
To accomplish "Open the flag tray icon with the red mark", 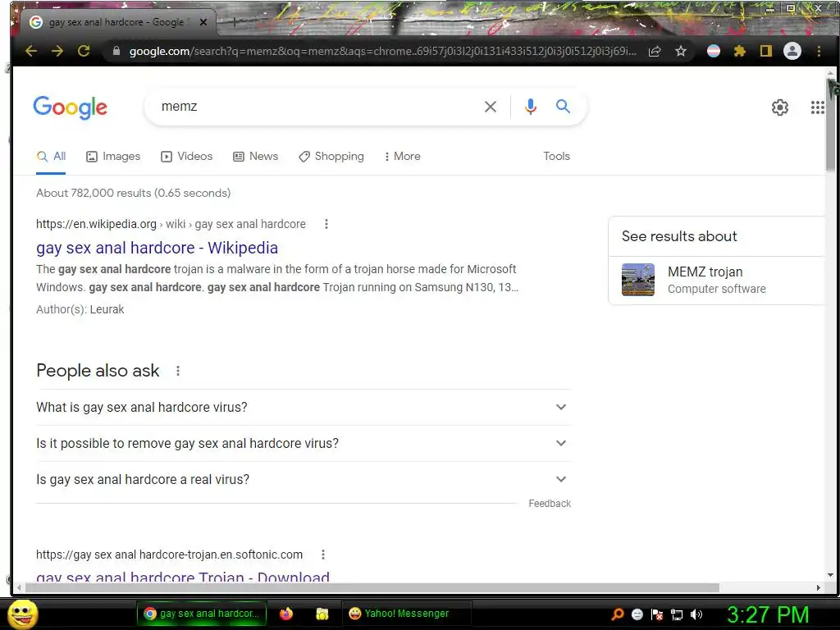I will (x=657, y=614).
